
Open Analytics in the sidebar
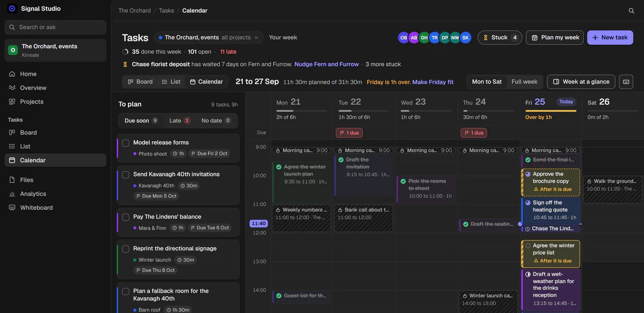55,194
